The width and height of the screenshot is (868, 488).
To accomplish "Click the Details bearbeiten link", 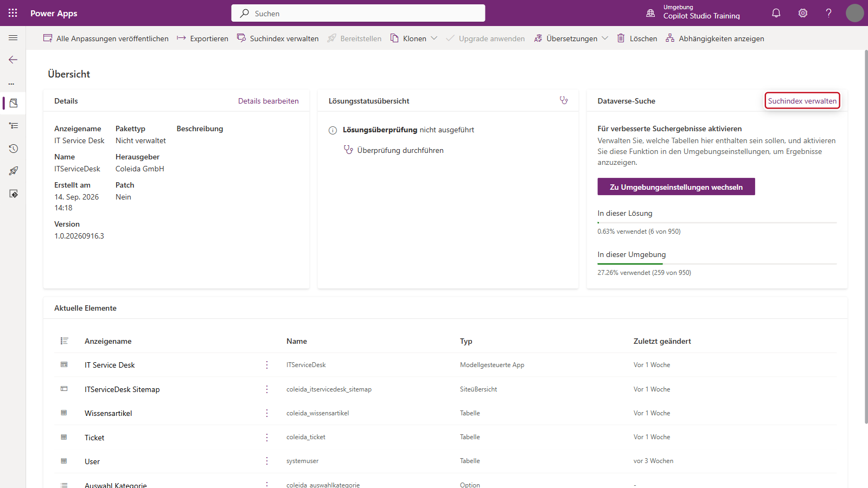I will pos(269,101).
